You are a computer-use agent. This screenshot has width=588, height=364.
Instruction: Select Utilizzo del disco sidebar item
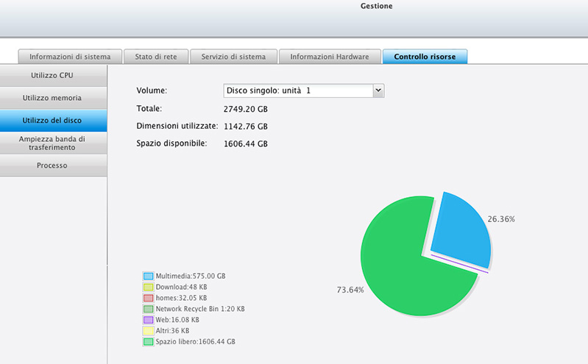[x=52, y=121]
